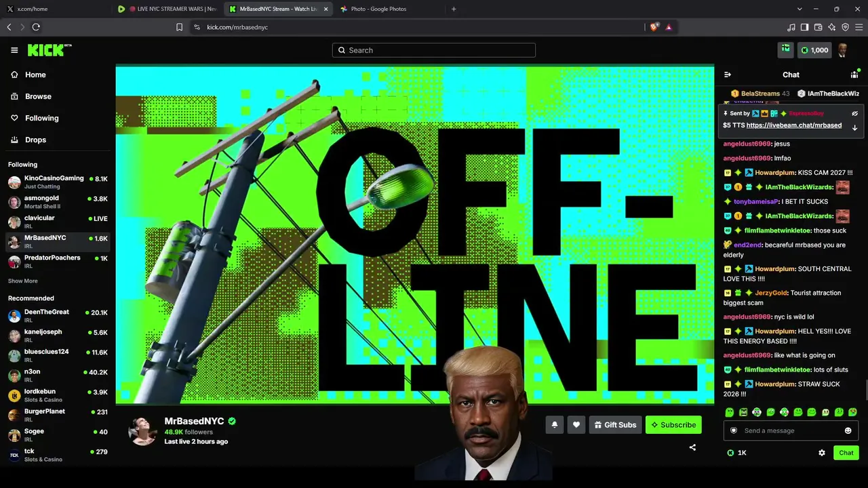
Task: Open the Leo AI sparkle icon
Action: (831, 27)
